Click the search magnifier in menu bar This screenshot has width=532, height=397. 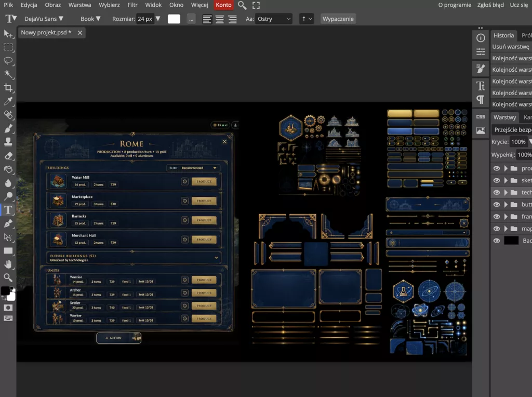point(242,5)
